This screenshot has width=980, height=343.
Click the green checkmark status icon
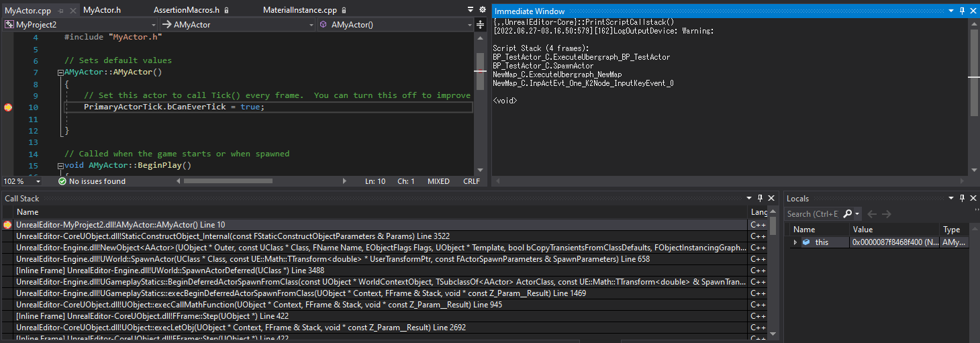click(62, 181)
